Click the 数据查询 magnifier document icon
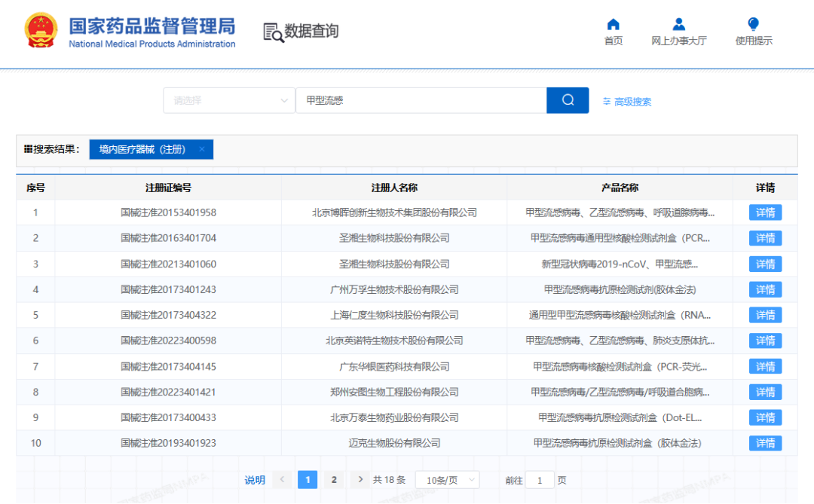 273,32
